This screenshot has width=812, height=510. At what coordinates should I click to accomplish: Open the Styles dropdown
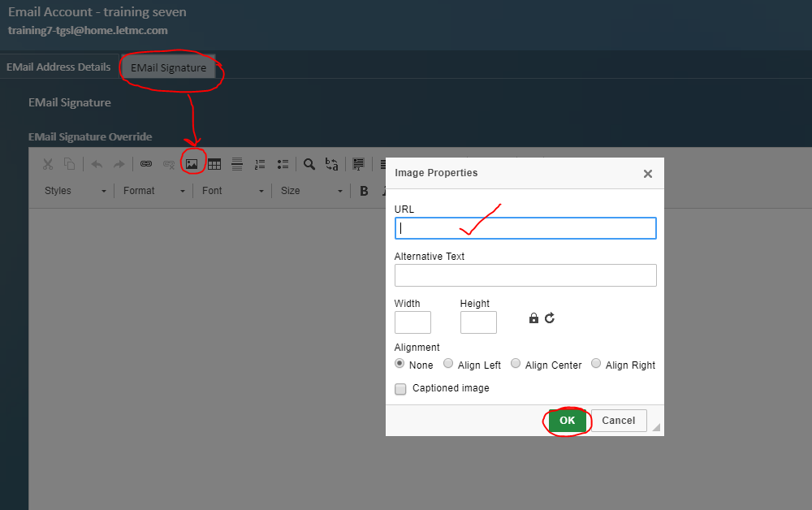[x=75, y=191]
